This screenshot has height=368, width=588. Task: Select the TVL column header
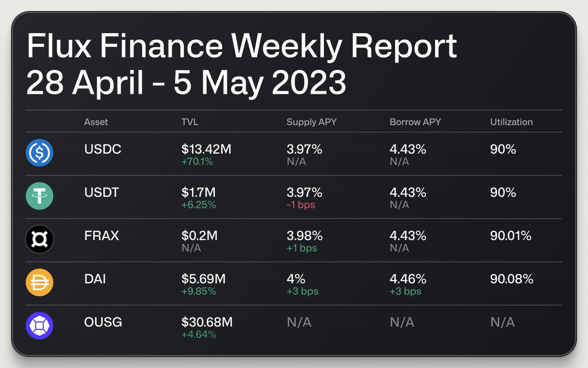pos(188,122)
